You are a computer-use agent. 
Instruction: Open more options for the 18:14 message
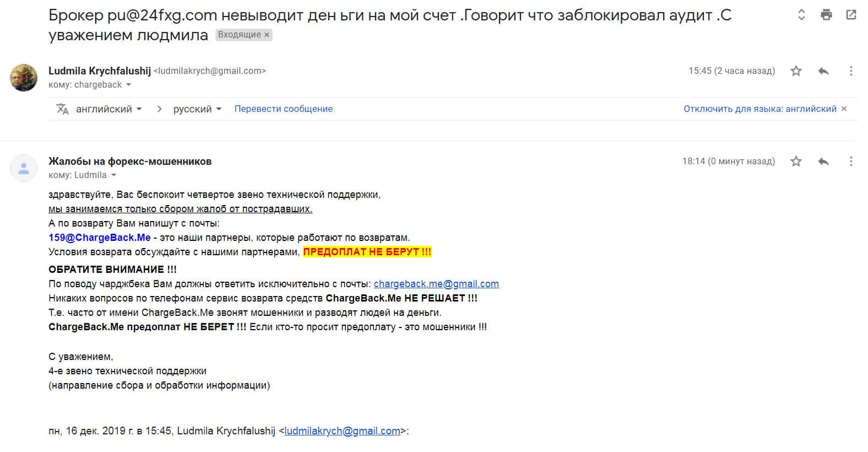click(x=851, y=161)
